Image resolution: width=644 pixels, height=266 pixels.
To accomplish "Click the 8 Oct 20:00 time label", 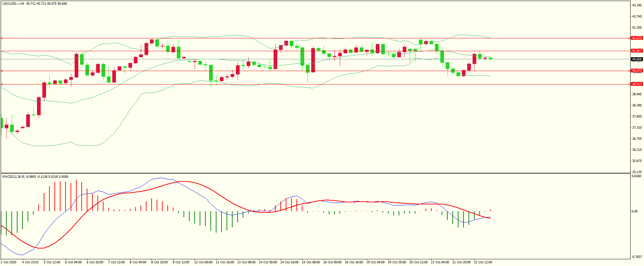I will (160, 262).
